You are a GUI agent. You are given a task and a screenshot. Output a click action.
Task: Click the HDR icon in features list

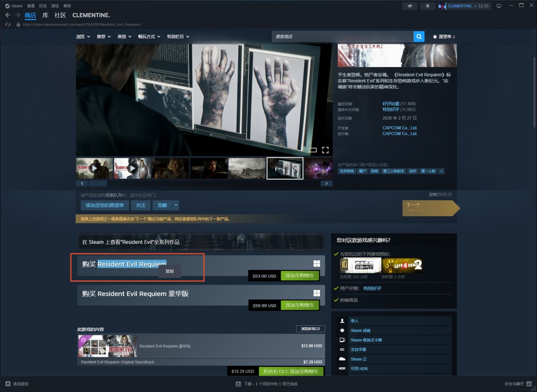tap(342, 368)
